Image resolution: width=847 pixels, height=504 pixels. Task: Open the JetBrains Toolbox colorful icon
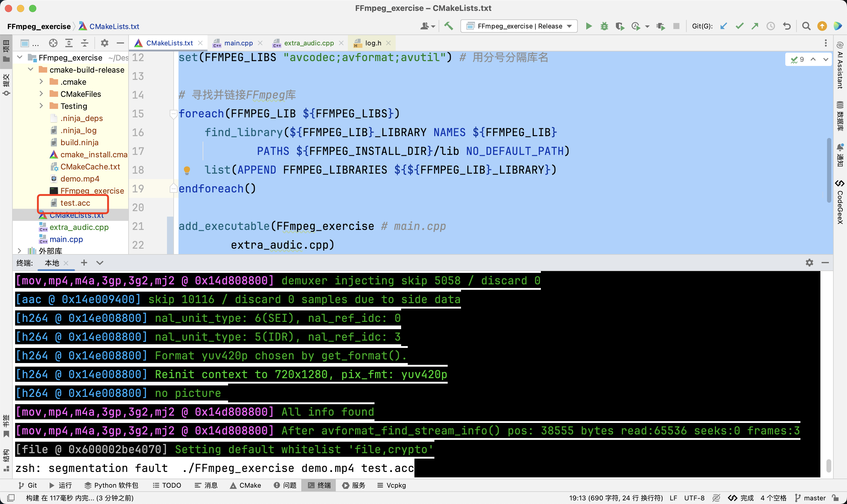[x=838, y=26]
